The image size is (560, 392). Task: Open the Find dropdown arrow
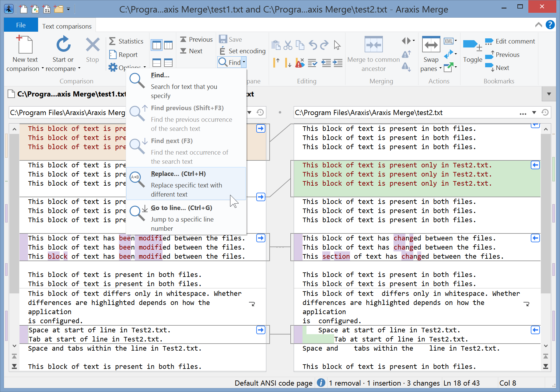pyautogui.click(x=244, y=62)
